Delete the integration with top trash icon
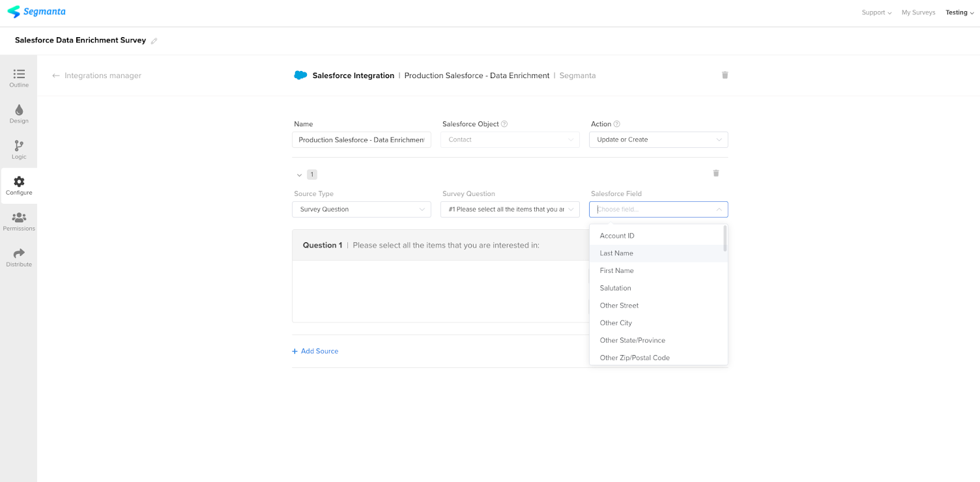980x482 pixels. [725, 75]
